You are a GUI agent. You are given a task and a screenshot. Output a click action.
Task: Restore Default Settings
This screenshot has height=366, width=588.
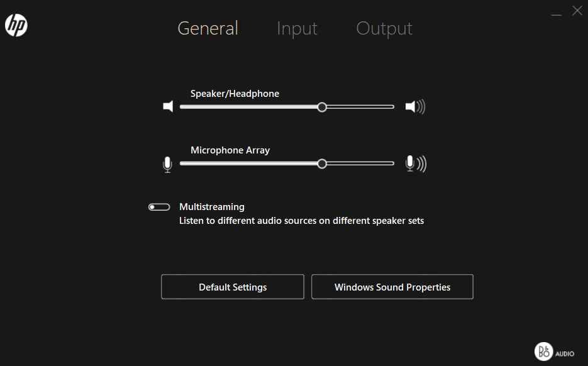tap(232, 287)
